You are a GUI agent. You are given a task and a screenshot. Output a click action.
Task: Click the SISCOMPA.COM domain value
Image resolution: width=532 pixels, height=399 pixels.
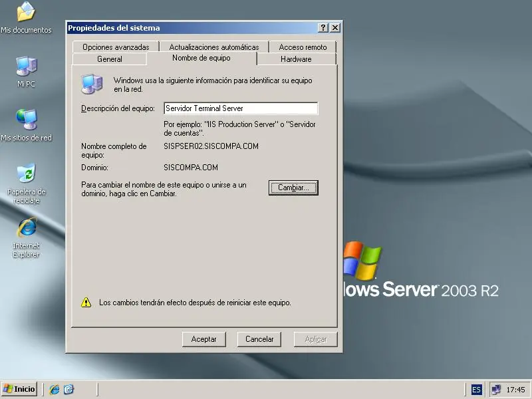coord(191,168)
